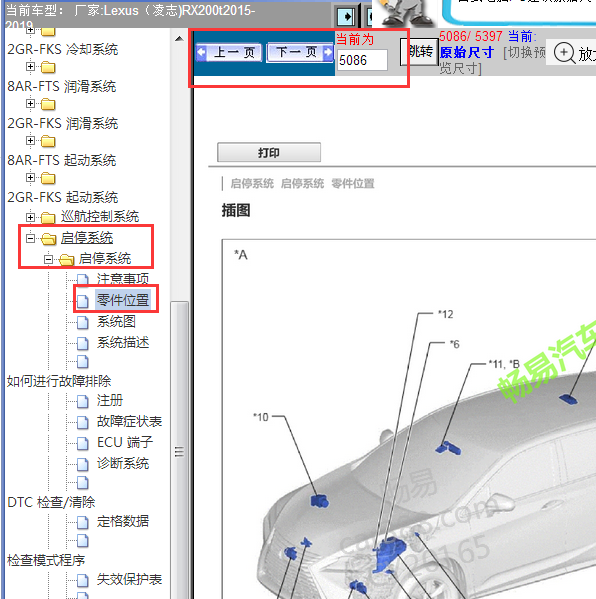Click the folder icon under 2GR-FKS 冷却系统
Image resolution: width=596 pixels, height=599 pixels.
pyautogui.click(x=48, y=68)
